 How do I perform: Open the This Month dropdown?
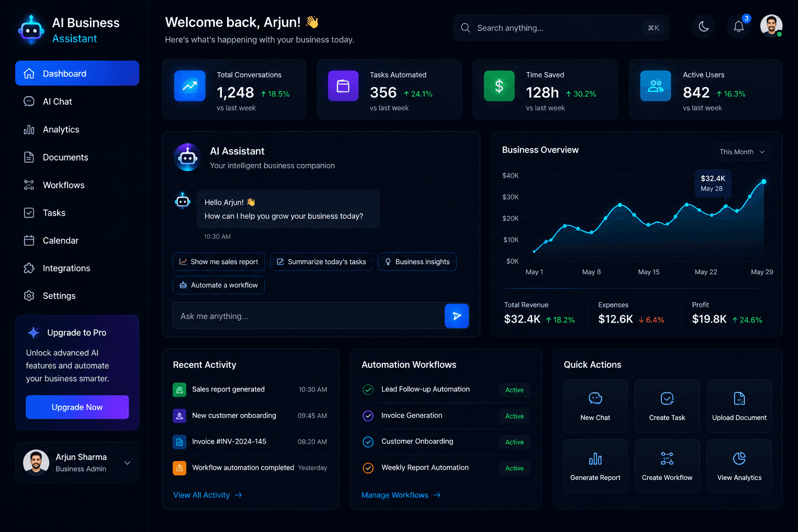point(742,152)
